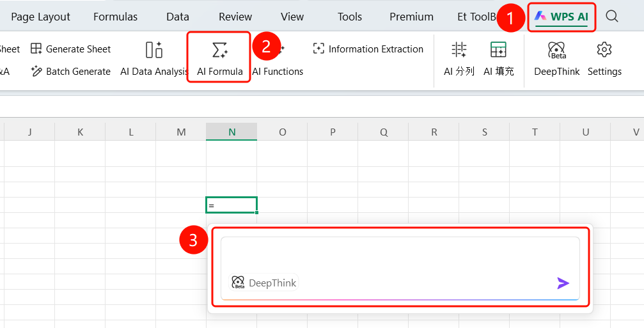Select column S header
644x328 pixels.
coord(484,132)
